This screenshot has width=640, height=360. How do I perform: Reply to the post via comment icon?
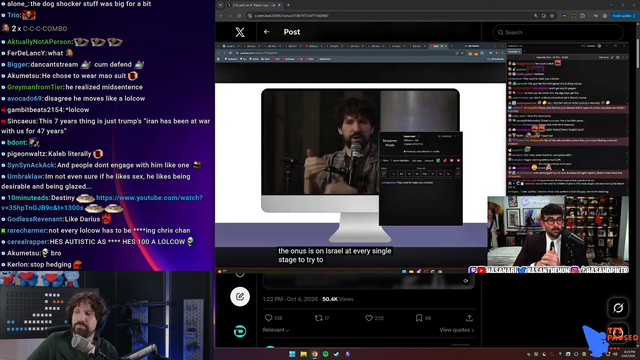coord(268,318)
